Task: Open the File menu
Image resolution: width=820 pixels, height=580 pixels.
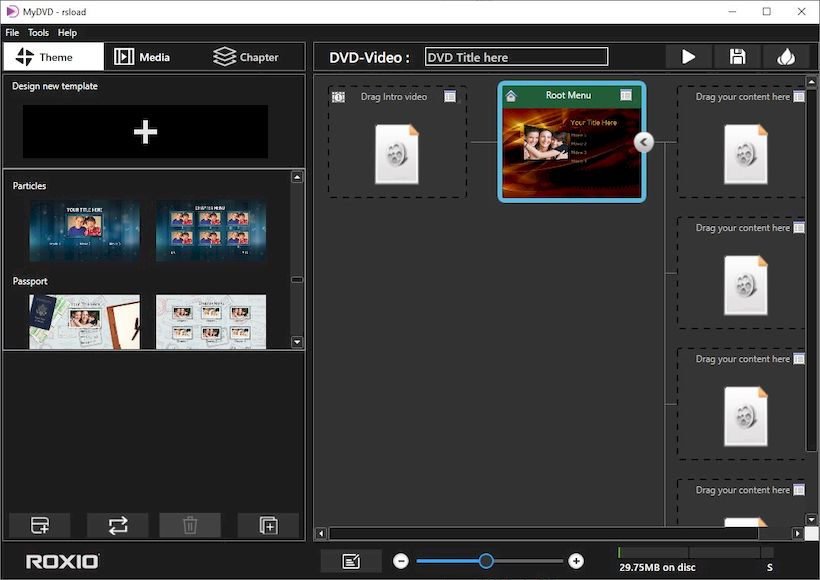Action: [11, 32]
